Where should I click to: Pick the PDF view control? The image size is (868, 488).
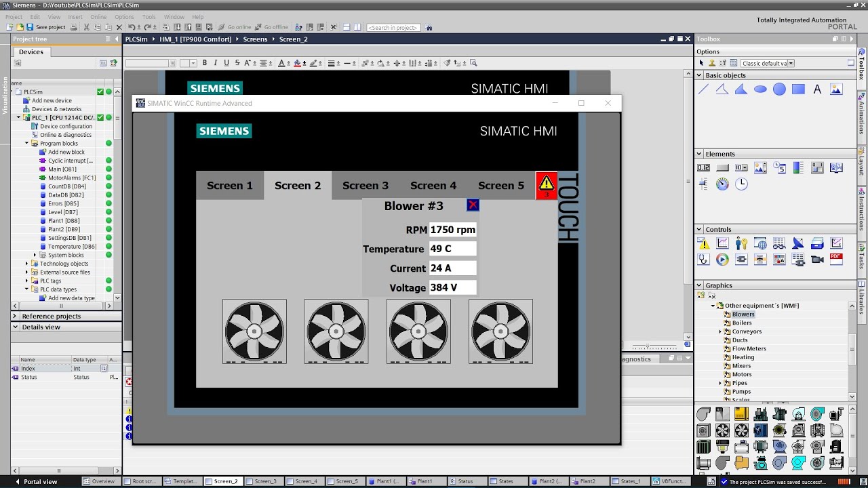pyautogui.click(x=836, y=259)
